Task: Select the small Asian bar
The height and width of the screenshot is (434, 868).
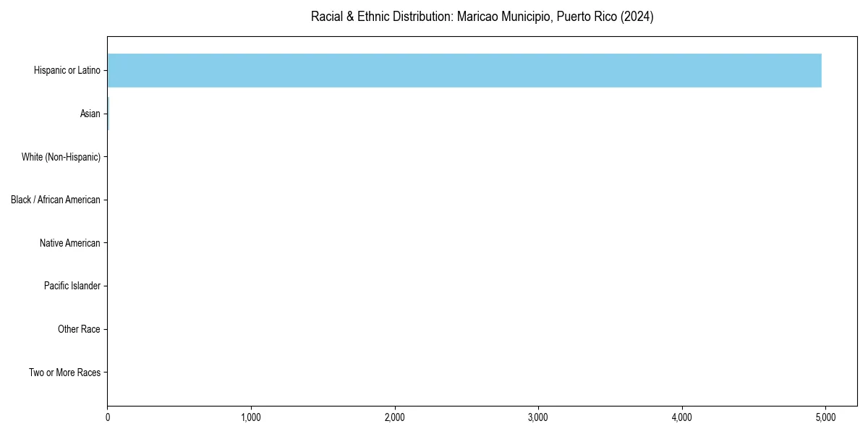Action: coord(109,114)
